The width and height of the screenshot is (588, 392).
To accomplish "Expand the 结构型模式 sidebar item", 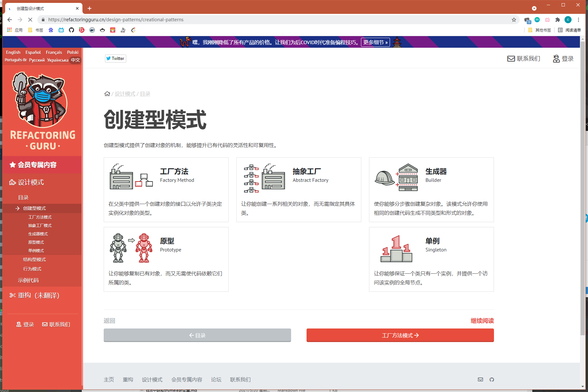I will coord(34,260).
